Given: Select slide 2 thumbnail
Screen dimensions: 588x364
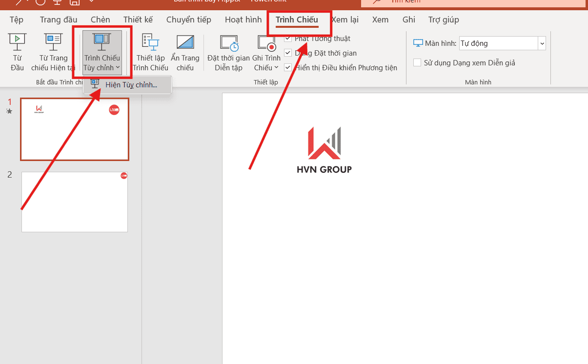Looking at the screenshot, I should [75, 202].
